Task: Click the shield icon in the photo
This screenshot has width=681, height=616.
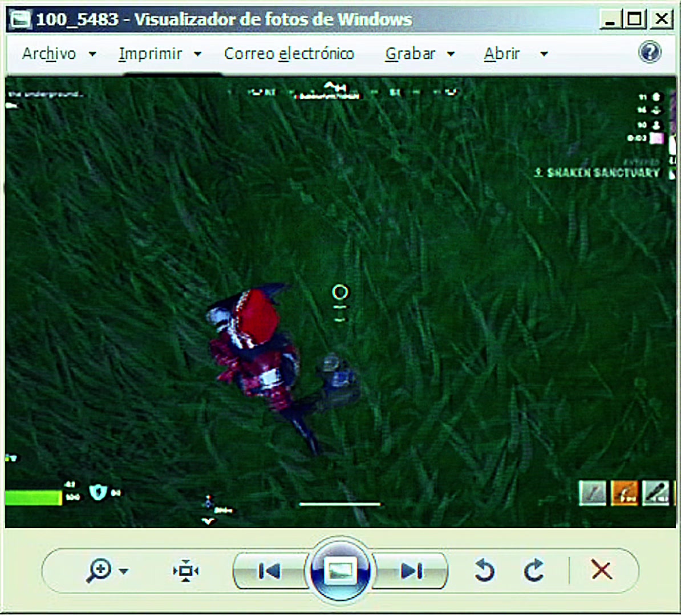Action: click(x=98, y=493)
